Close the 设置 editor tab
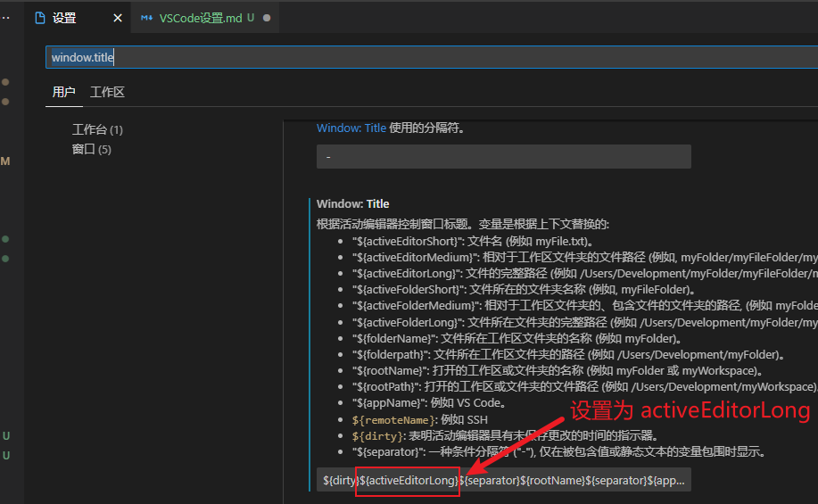 [x=118, y=18]
